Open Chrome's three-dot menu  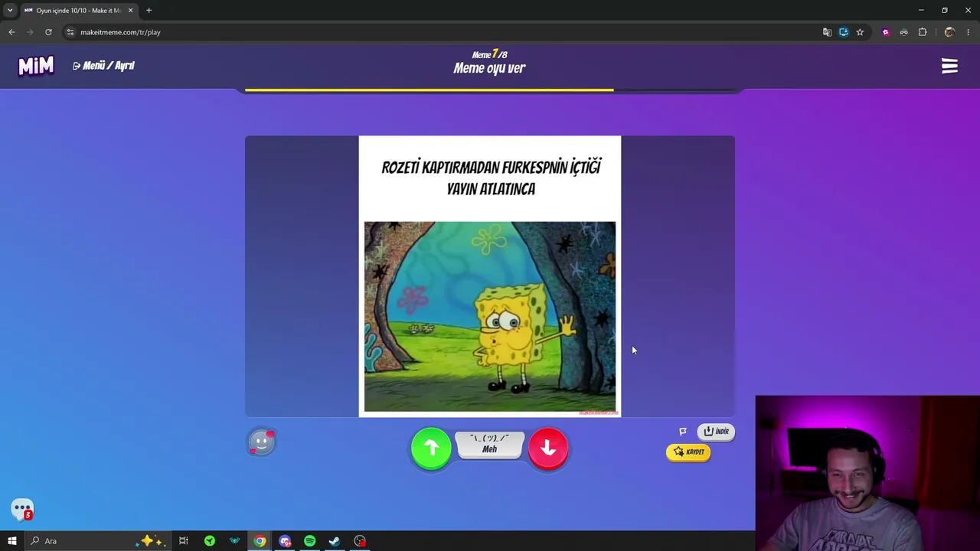(969, 32)
